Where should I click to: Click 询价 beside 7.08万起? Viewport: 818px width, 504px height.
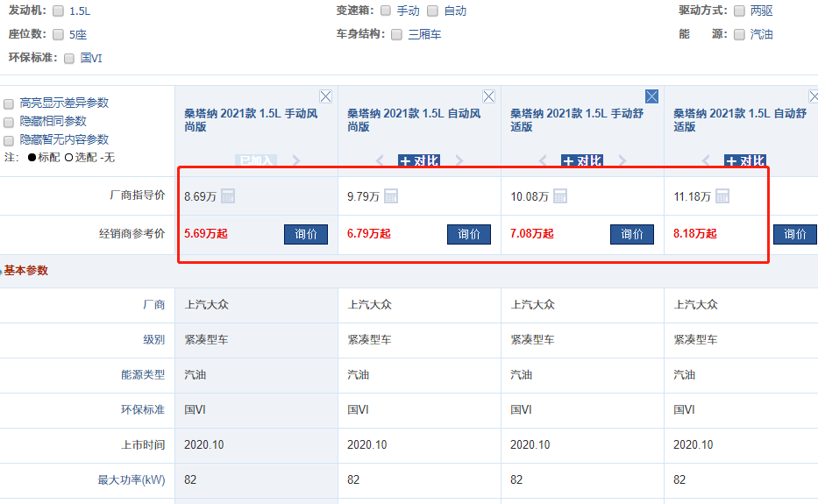tap(631, 234)
